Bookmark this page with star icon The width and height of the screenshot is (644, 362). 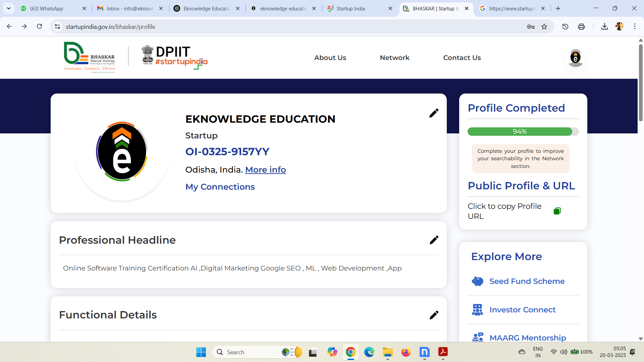(x=544, y=27)
